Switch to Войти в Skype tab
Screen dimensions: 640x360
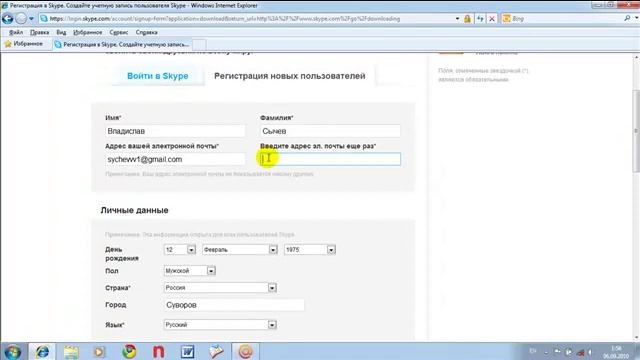[x=158, y=76]
